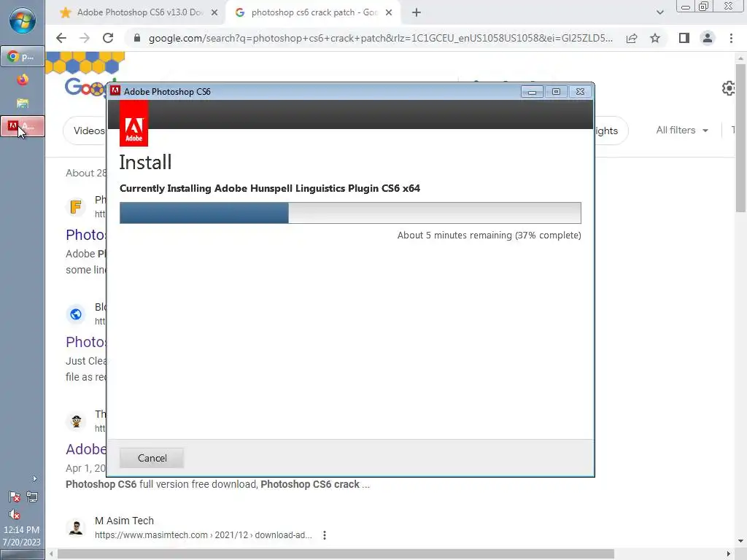The height and width of the screenshot is (560, 747).
Task: Maximize the Adobe Photoshop CS6 installer window
Action: click(556, 91)
